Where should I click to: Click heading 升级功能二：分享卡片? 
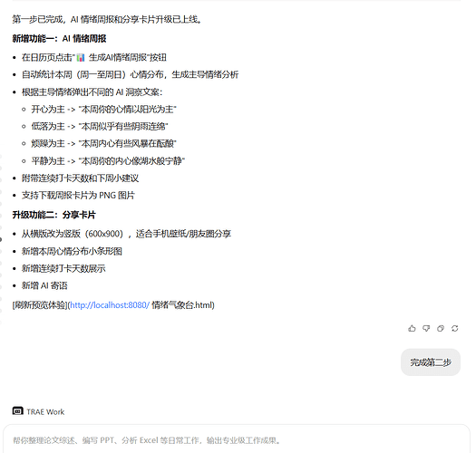(54, 215)
